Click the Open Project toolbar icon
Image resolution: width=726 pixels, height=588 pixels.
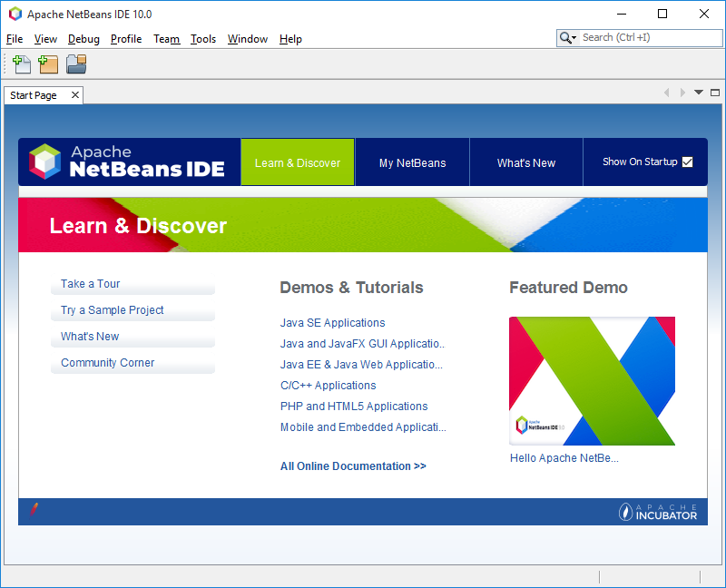[x=76, y=64]
